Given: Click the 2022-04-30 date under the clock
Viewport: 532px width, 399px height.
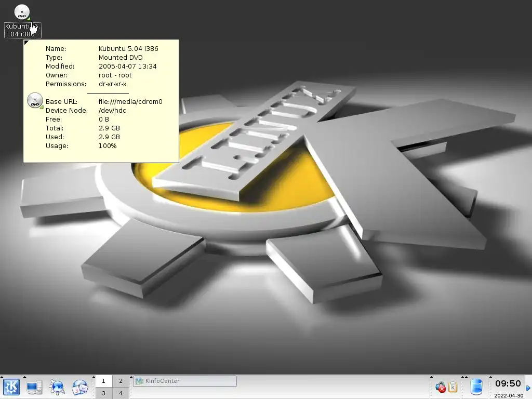Looking at the screenshot, I should point(509,395).
